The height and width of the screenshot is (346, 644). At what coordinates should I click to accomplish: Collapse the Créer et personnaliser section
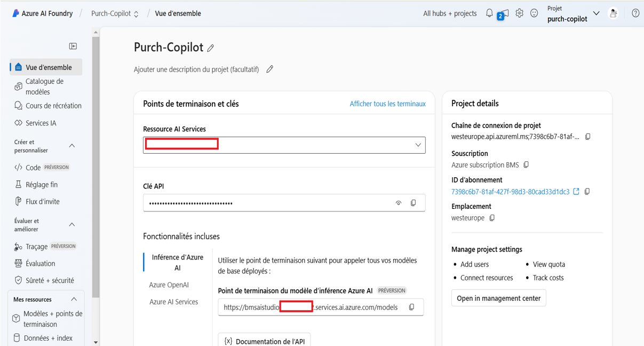coord(72,146)
